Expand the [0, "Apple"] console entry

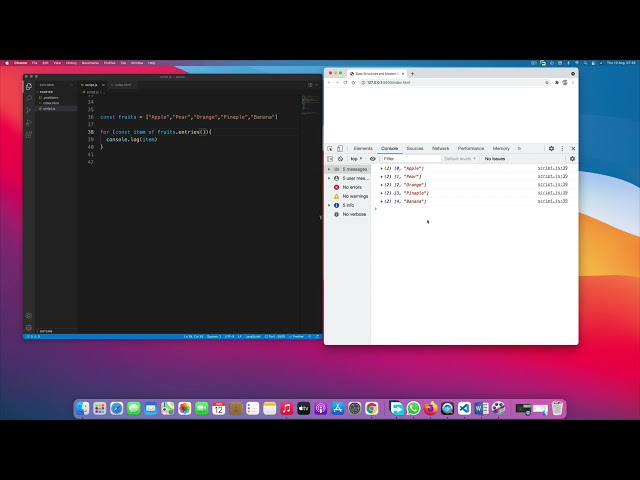click(382, 168)
